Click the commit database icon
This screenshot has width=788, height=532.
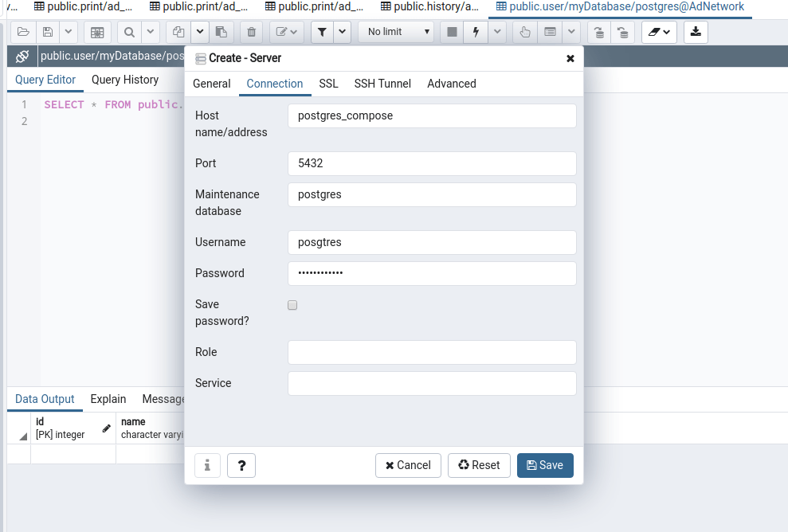[599, 32]
